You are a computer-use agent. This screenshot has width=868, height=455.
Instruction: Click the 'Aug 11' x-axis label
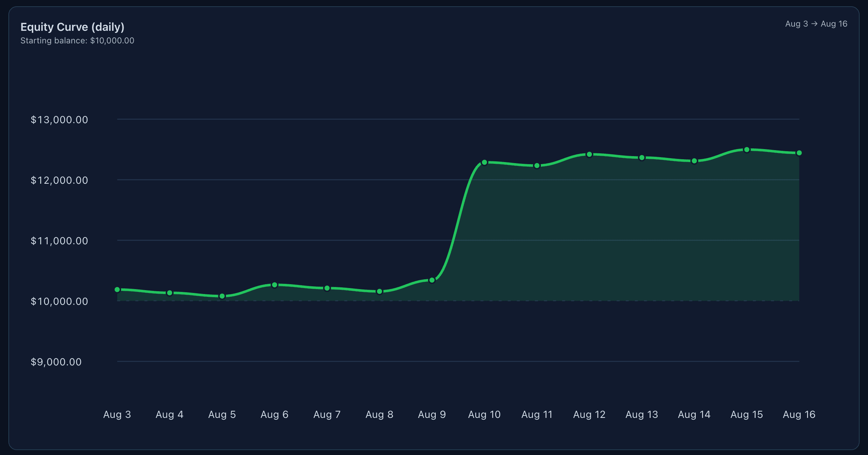(537, 414)
